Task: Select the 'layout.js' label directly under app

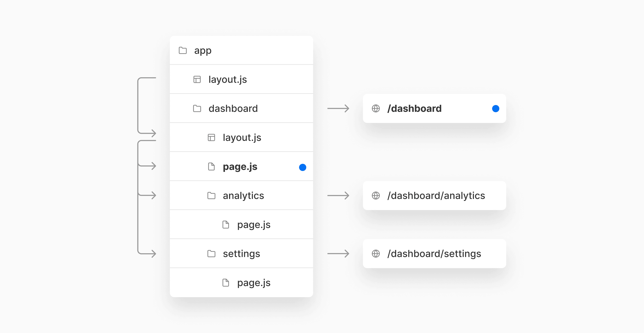Action: (227, 80)
